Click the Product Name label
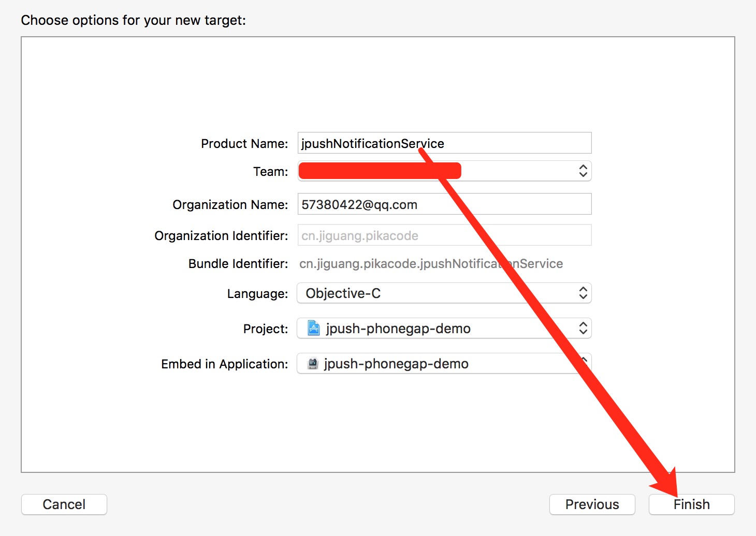Screen dimensions: 756x536 (x=244, y=143)
